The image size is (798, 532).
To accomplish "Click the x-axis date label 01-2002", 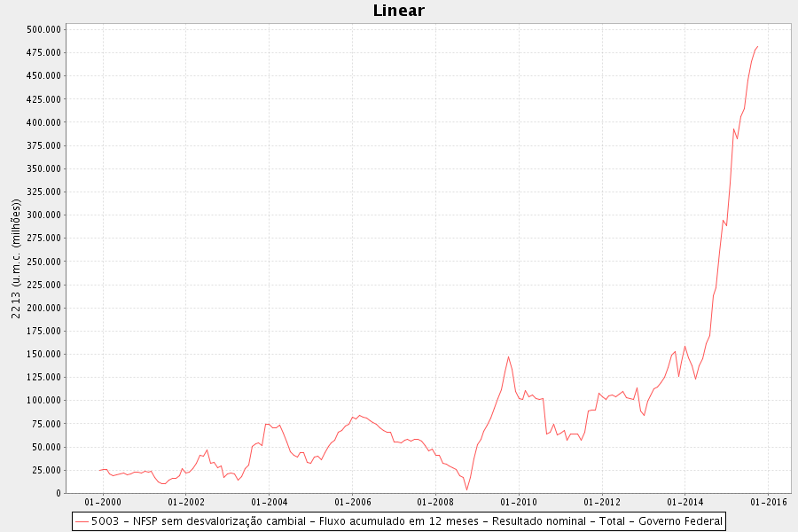I will click(x=186, y=503).
